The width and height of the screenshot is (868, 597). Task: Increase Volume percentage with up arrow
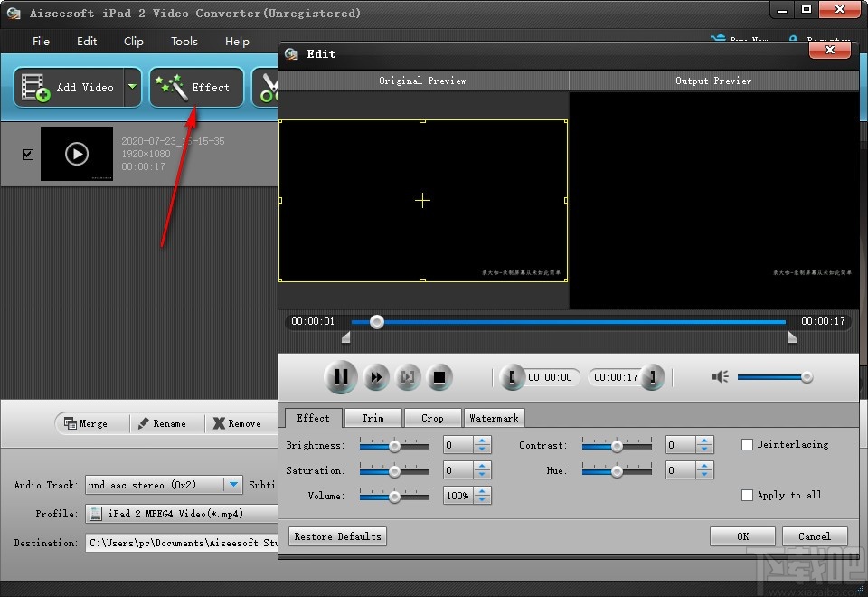pos(482,492)
